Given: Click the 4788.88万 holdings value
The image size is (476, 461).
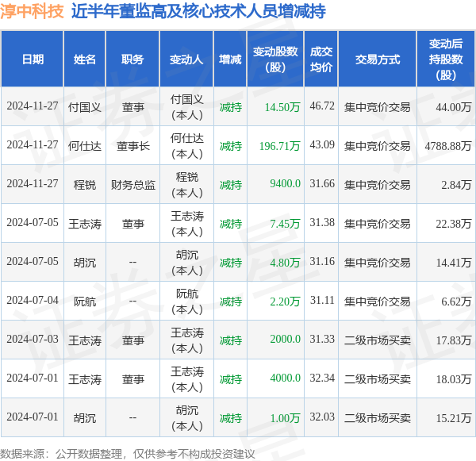Looking at the screenshot, I should click(448, 146).
